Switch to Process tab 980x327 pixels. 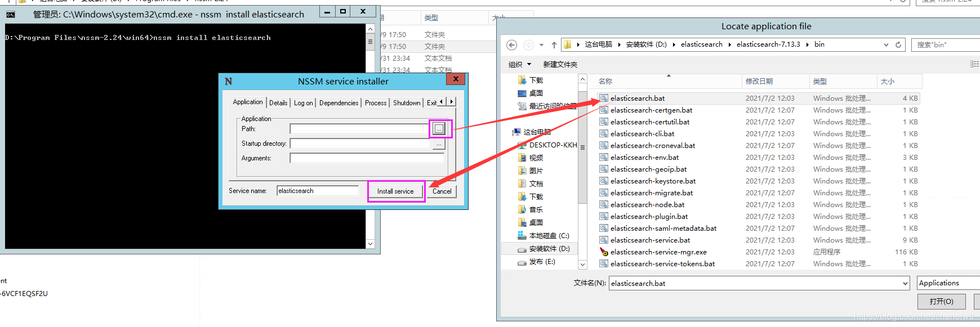(x=376, y=103)
